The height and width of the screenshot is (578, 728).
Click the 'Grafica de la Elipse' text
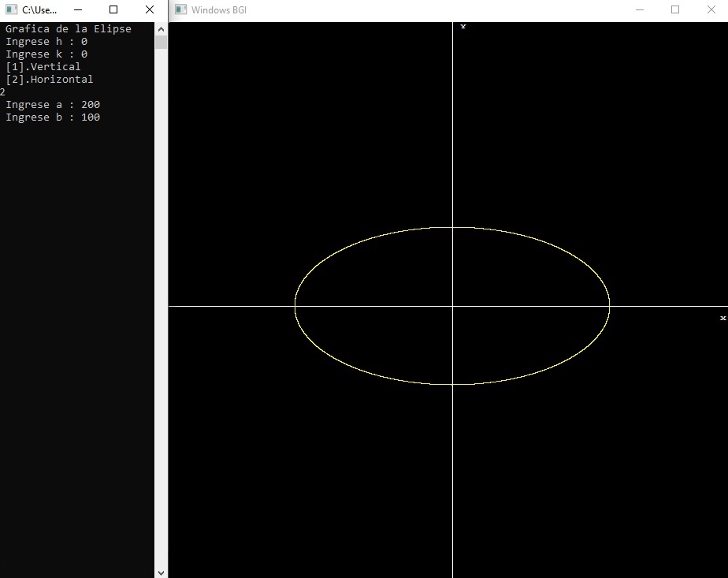69,29
